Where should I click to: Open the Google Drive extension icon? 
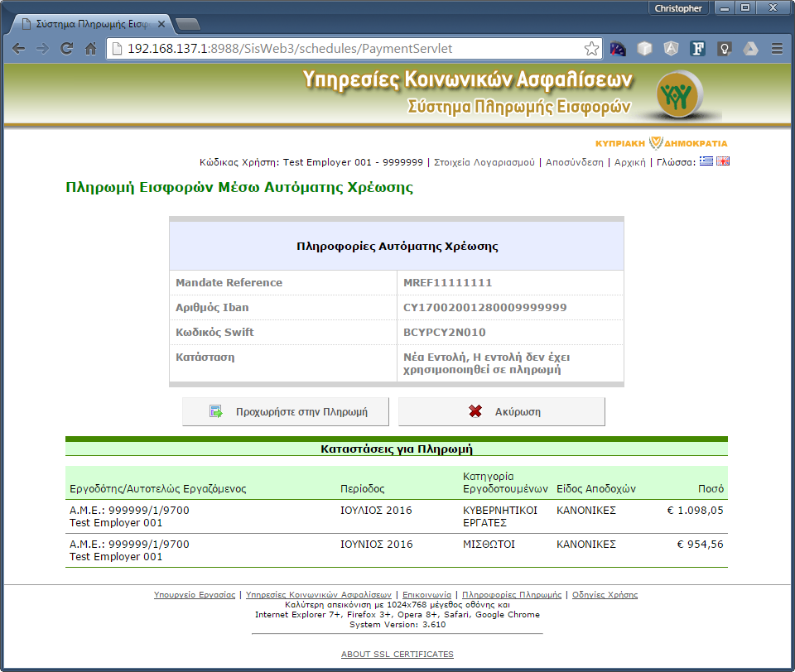(x=751, y=49)
